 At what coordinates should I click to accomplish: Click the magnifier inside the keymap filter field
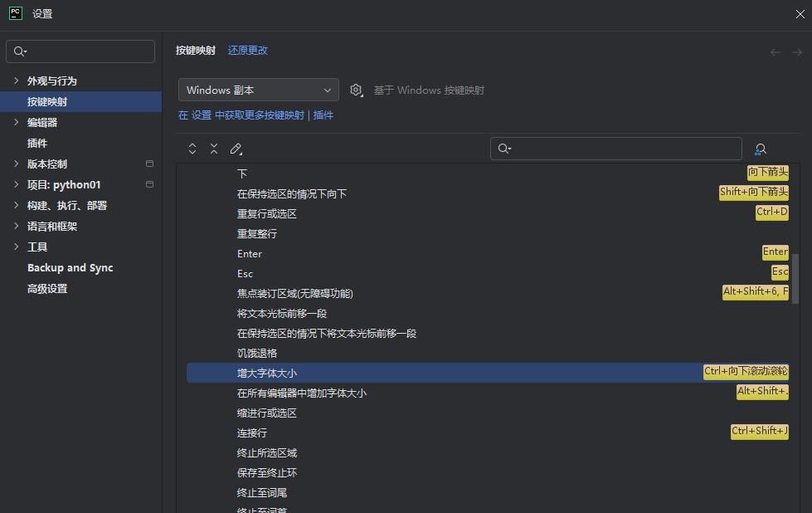click(x=504, y=148)
